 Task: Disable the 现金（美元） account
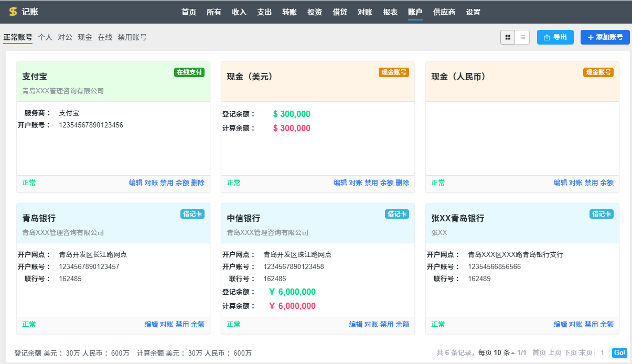tap(371, 183)
